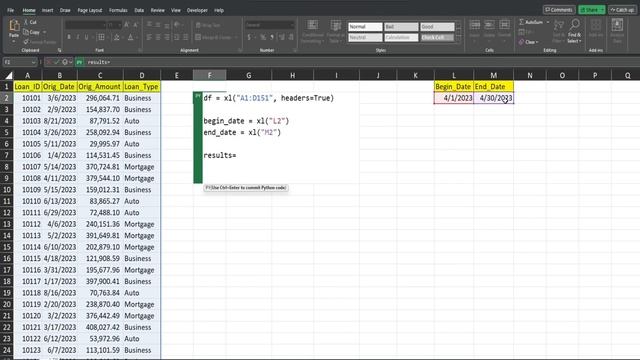
Task: Switch to the Developer tab
Action: pyautogui.click(x=197, y=10)
